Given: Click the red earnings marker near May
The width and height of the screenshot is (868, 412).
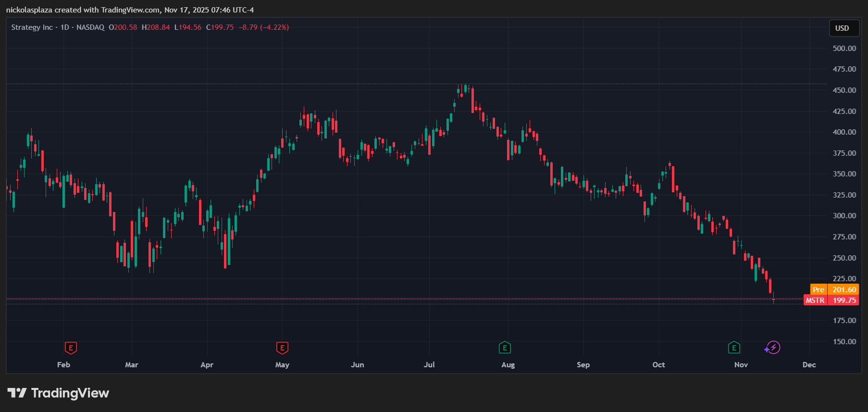Looking at the screenshot, I should [282, 348].
